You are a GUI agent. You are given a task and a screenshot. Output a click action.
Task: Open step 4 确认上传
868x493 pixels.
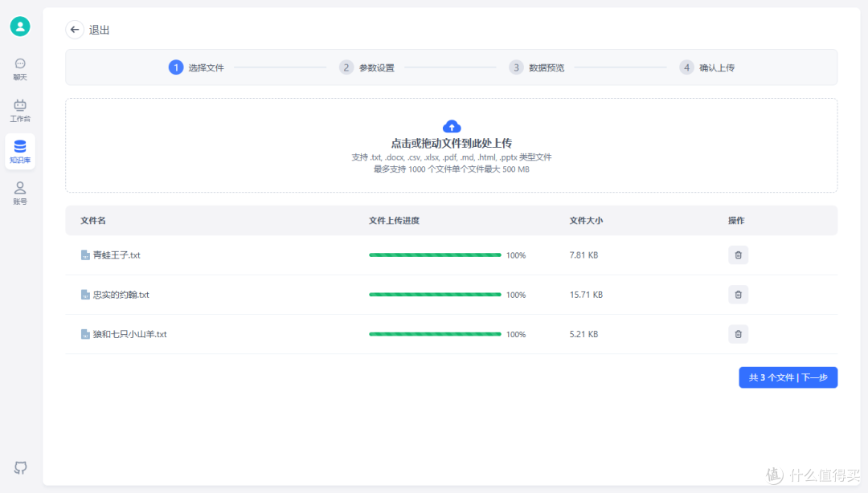(x=707, y=67)
